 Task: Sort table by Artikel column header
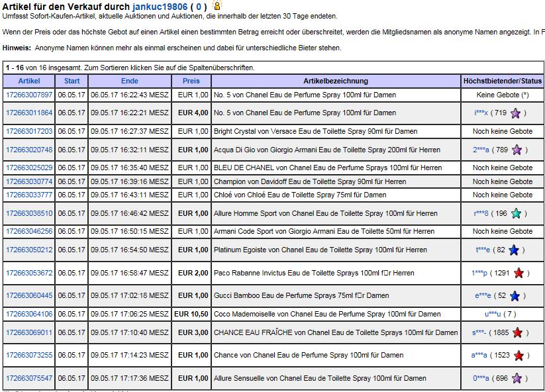point(29,81)
